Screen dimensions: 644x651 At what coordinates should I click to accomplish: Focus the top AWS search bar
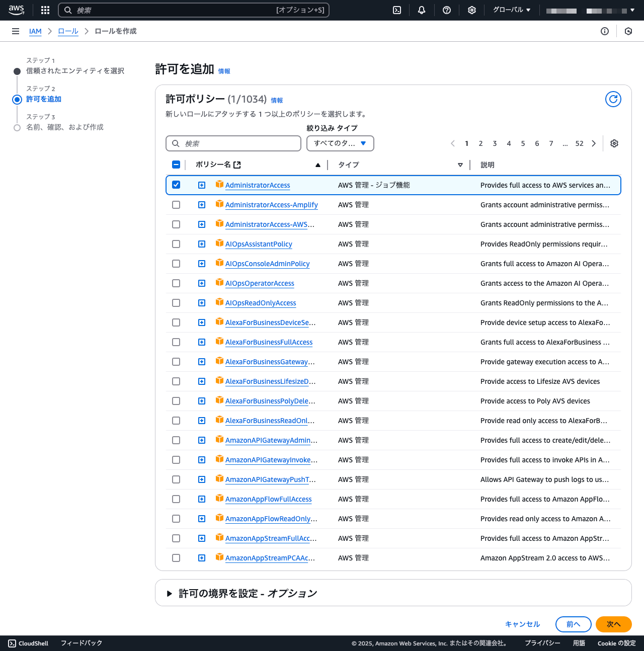click(194, 10)
